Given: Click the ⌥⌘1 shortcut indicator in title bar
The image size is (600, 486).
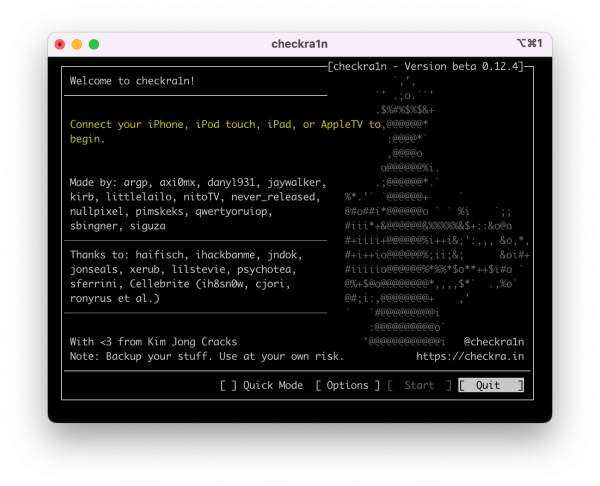Looking at the screenshot, I should 530,43.
